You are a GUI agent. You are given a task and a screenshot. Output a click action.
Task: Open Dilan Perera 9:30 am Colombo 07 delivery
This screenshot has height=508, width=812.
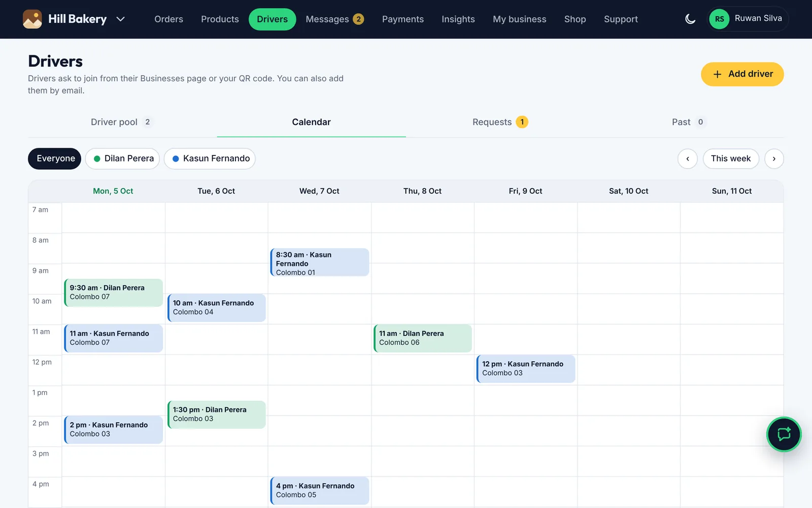[114, 293]
